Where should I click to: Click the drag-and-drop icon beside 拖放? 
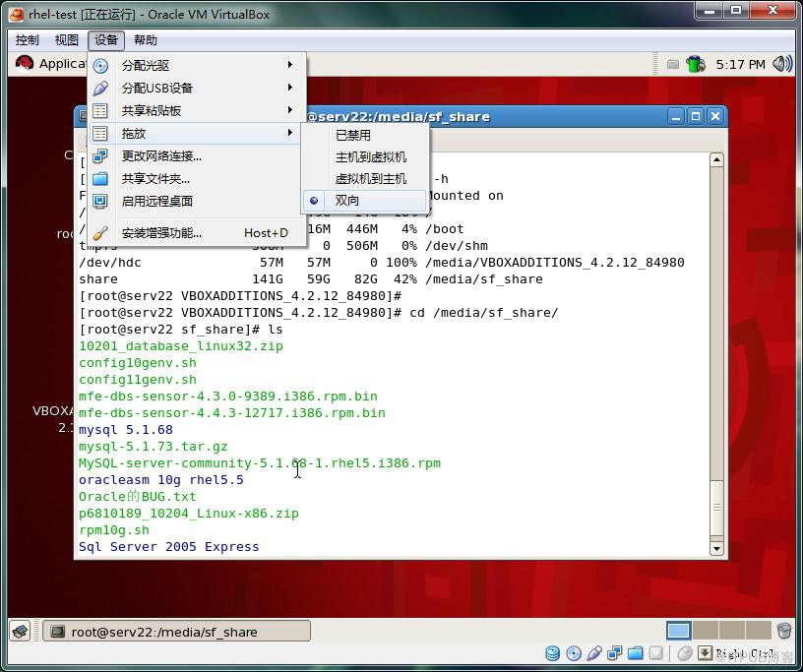click(100, 134)
